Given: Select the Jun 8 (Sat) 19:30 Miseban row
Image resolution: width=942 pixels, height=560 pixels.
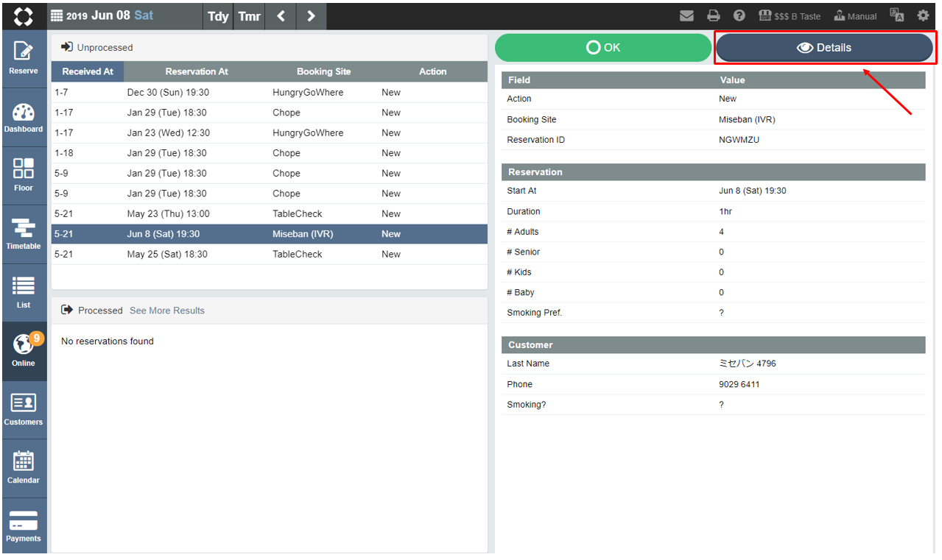Looking at the screenshot, I should [270, 234].
